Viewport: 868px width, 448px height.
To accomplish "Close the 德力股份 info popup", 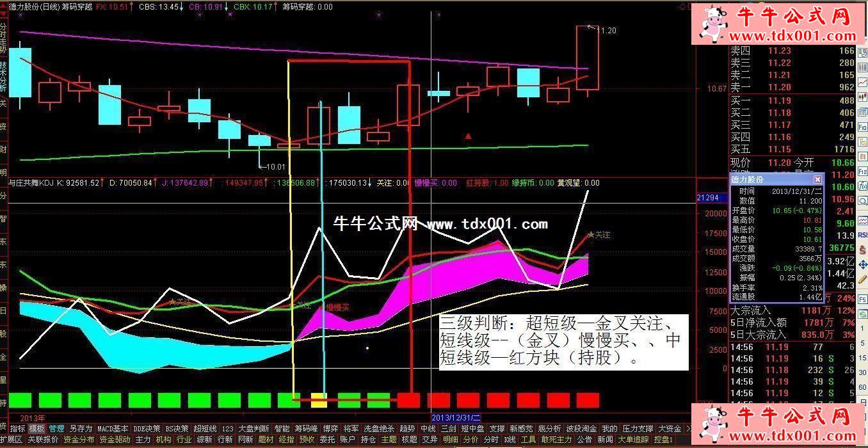I will 817,180.
